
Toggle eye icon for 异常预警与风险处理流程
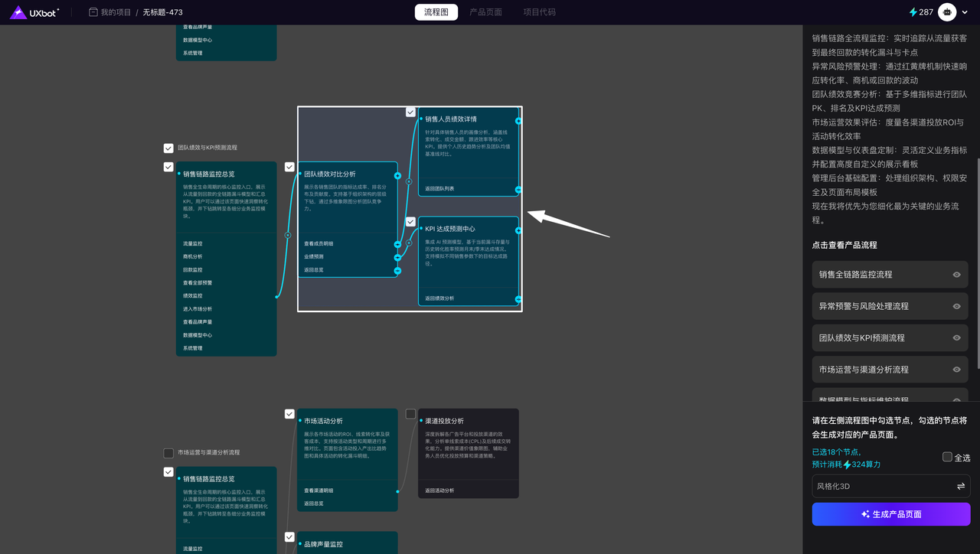coord(956,306)
